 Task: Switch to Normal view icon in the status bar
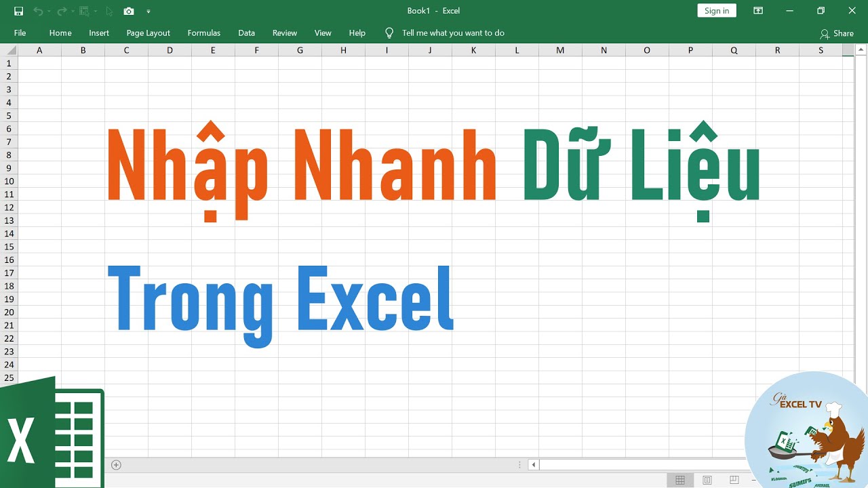pyautogui.click(x=680, y=481)
